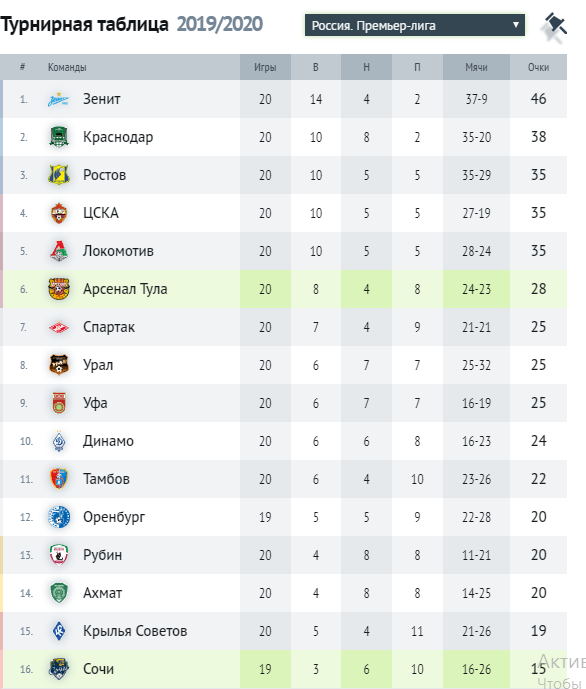The image size is (586, 689).
Task: Select the Рубин table row
Action: tap(283, 555)
